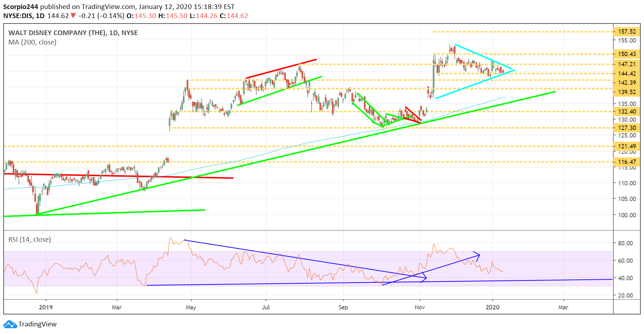Click the TradingView cloud logo icon
The width and height of the screenshot is (644, 334).
10,324
